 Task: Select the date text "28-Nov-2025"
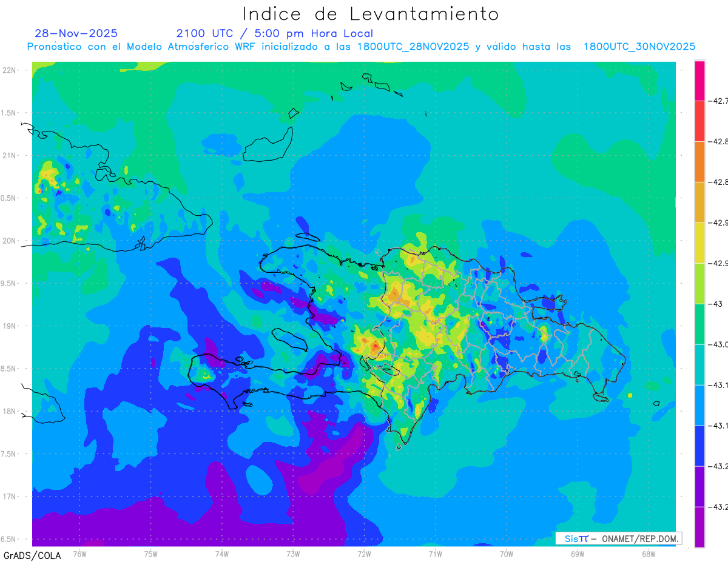(76, 33)
